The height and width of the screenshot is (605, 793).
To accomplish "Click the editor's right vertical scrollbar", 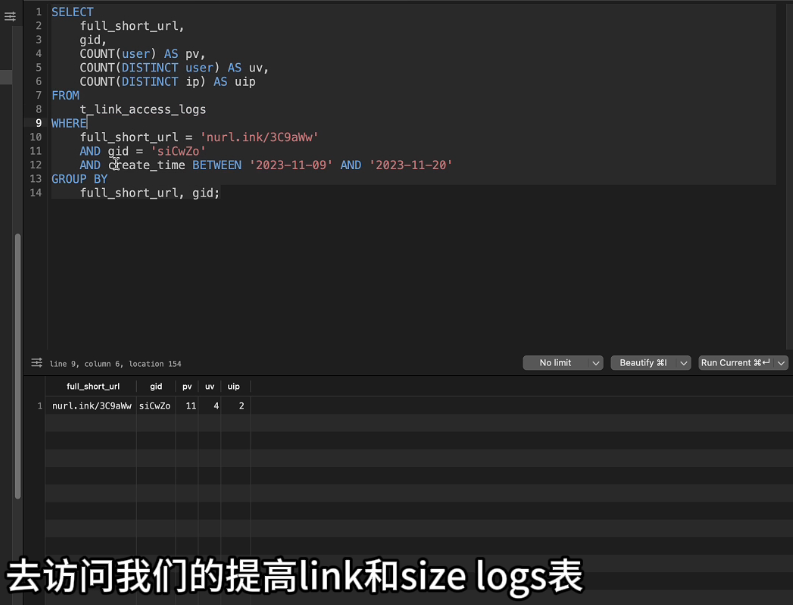I will click(x=789, y=175).
